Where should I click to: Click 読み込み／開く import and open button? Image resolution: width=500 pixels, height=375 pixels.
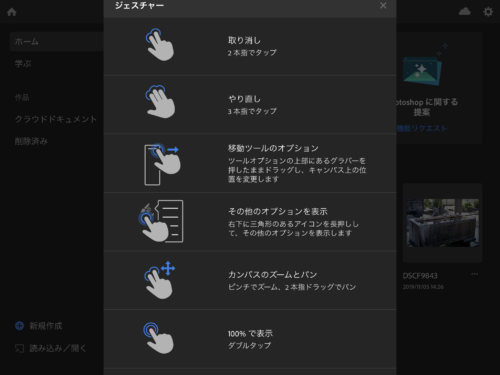click(x=51, y=348)
